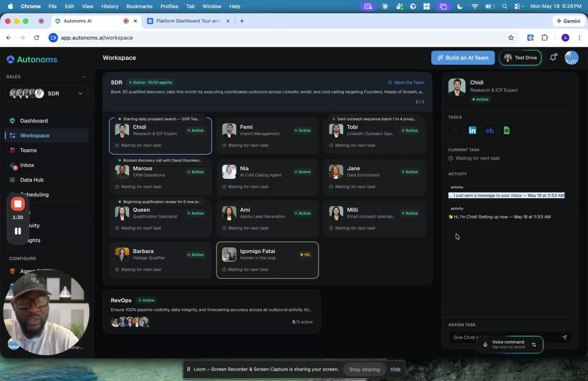Open the Chrome extensions puzzle icon
This screenshot has width=588, height=381.
tap(544, 38)
